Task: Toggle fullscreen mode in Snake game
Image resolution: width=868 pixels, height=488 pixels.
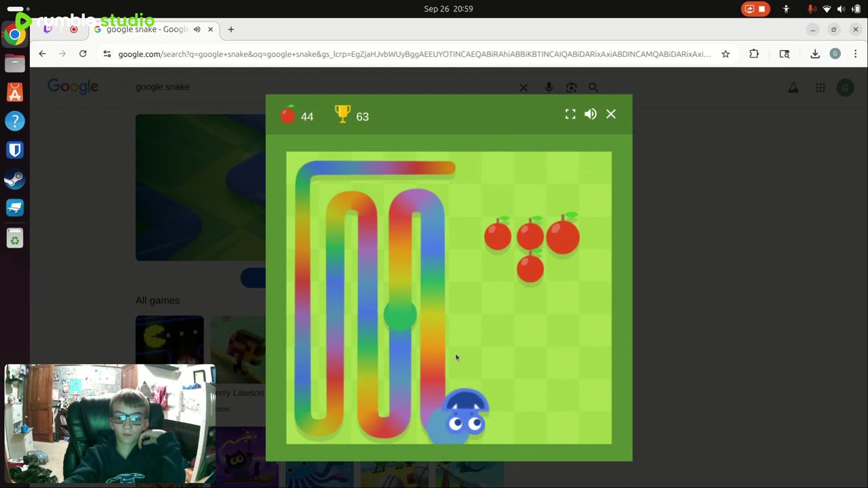Action: [570, 115]
